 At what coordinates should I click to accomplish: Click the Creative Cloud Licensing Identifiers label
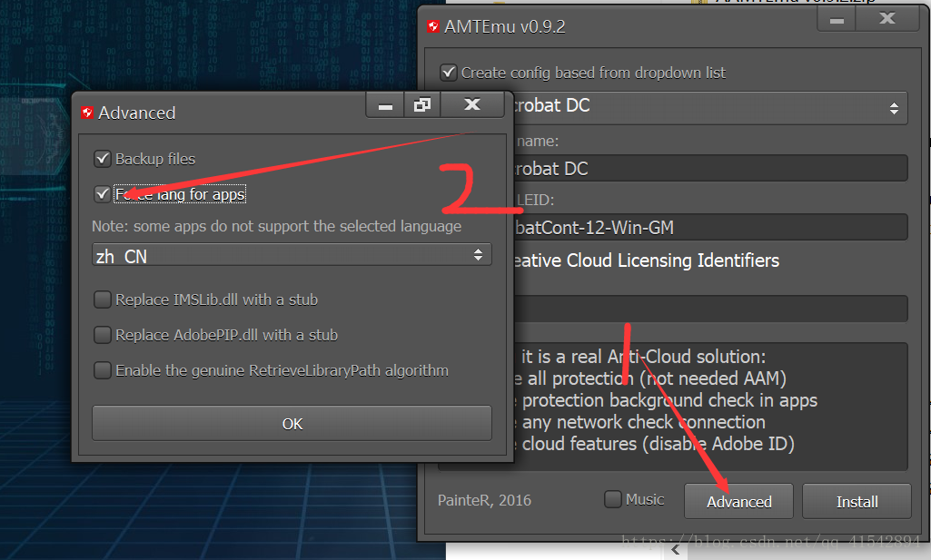point(646,260)
